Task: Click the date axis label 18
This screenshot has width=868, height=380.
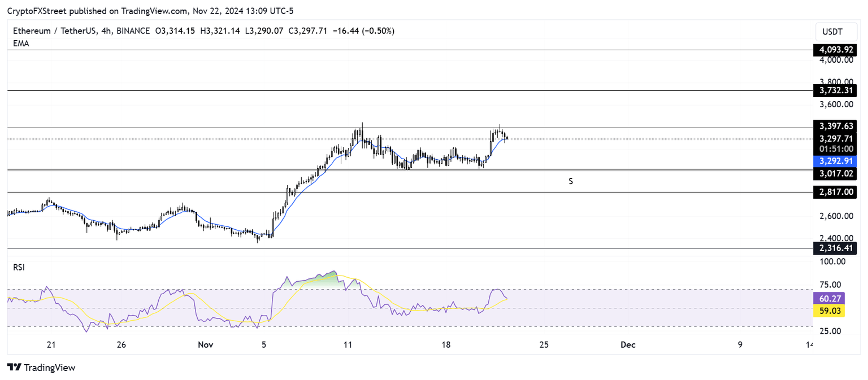Action: [x=446, y=344]
